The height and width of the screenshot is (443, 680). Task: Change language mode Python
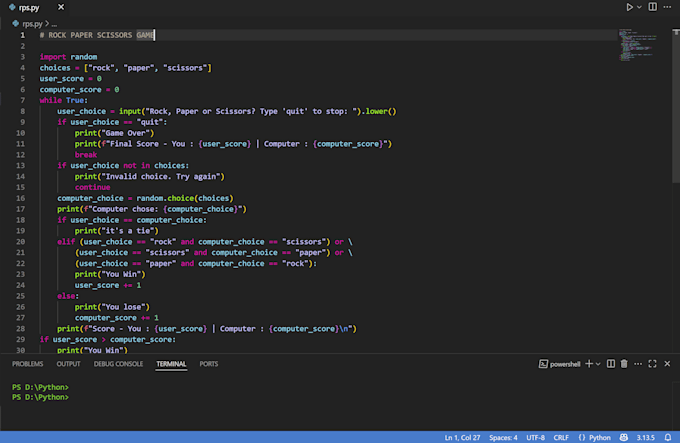click(600, 437)
